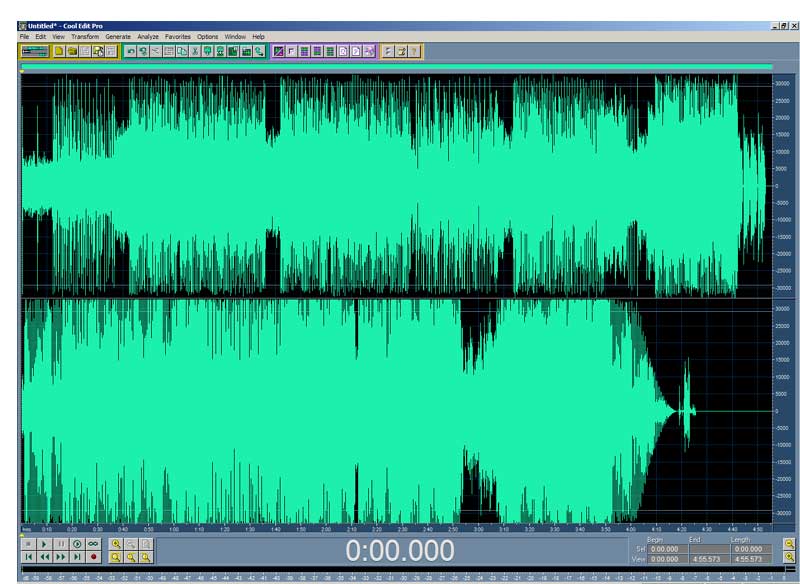Screen dimensions: 800x584
Task: Open the Favorites menu
Action: 178,37
